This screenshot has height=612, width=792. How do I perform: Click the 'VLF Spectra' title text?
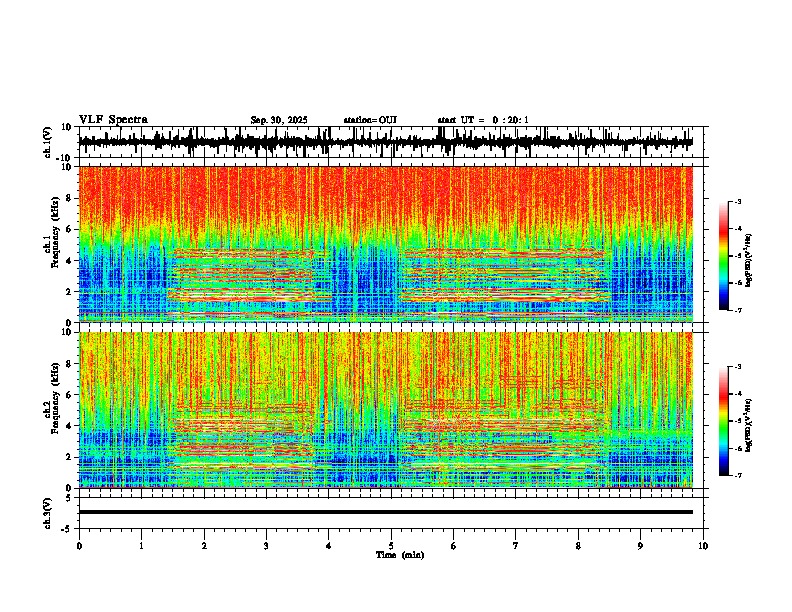point(113,120)
